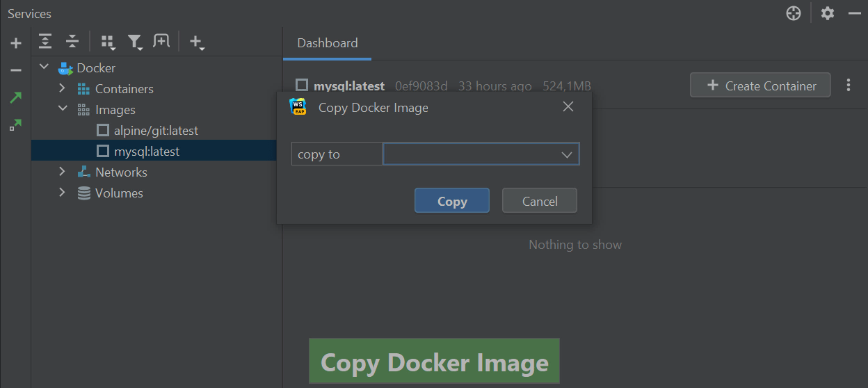This screenshot has height=388, width=868.
Task: Open the Services gear settings icon
Action: (x=827, y=13)
